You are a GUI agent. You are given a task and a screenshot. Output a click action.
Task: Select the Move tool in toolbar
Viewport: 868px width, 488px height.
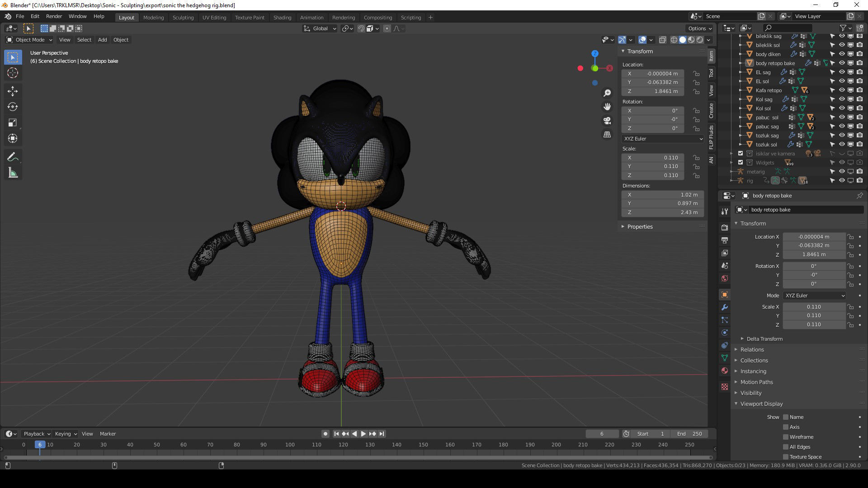[x=13, y=91]
